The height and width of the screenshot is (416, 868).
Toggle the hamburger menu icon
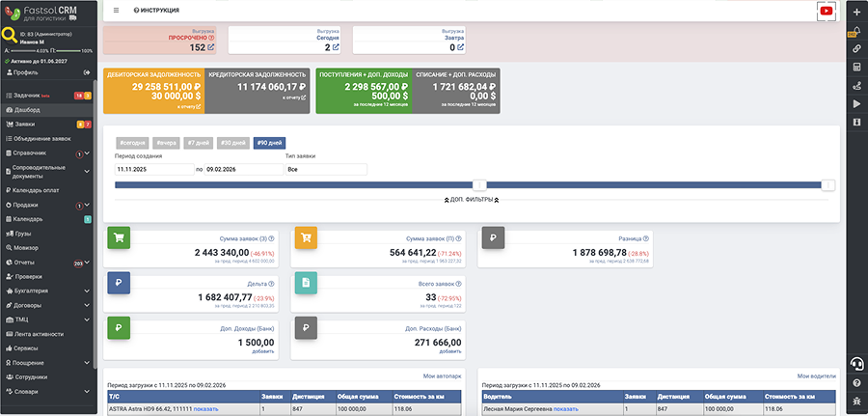click(x=117, y=10)
